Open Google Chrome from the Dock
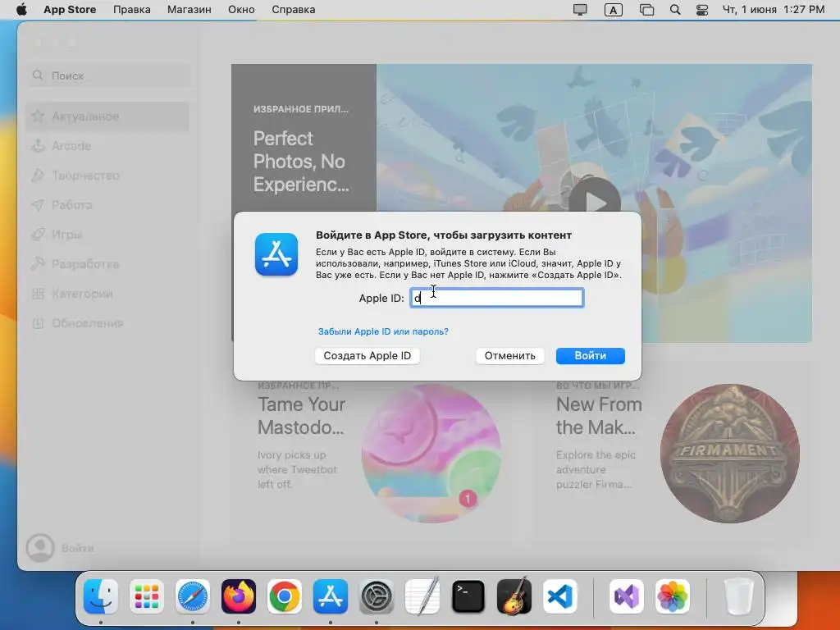This screenshot has height=630, width=840. [285, 596]
